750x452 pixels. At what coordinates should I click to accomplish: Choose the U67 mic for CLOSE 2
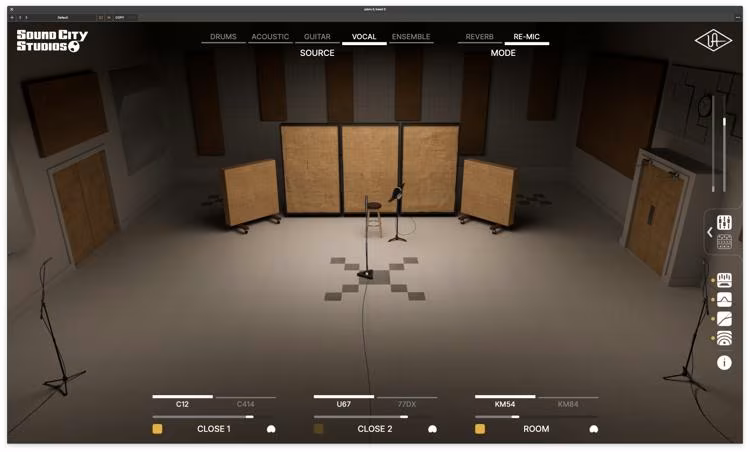pos(343,402)
